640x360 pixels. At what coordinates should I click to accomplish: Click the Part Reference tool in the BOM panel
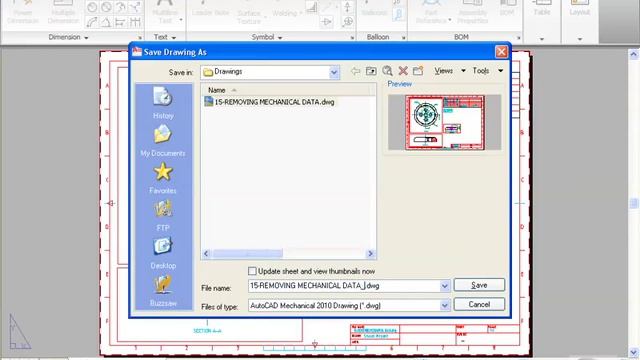click(x=431, y=12)
